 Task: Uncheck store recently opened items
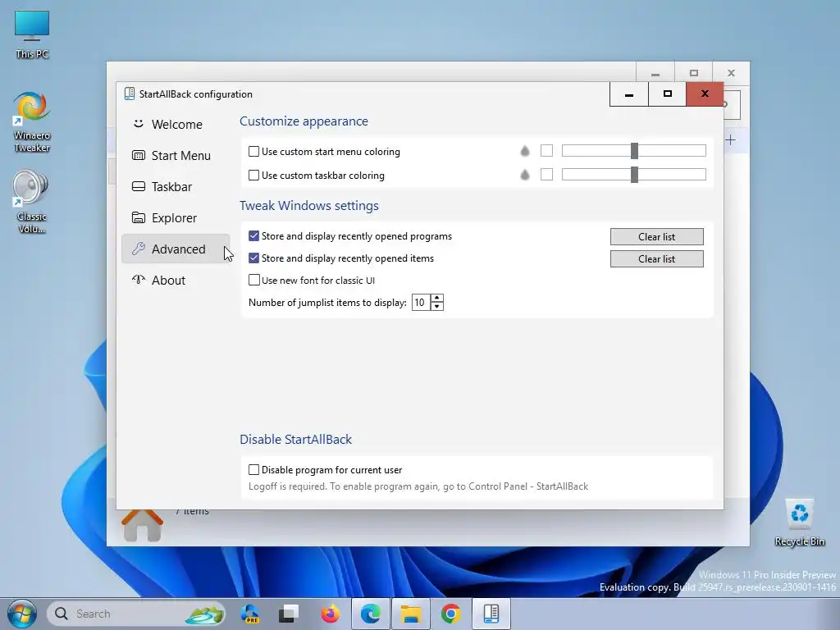click(254, 258)
